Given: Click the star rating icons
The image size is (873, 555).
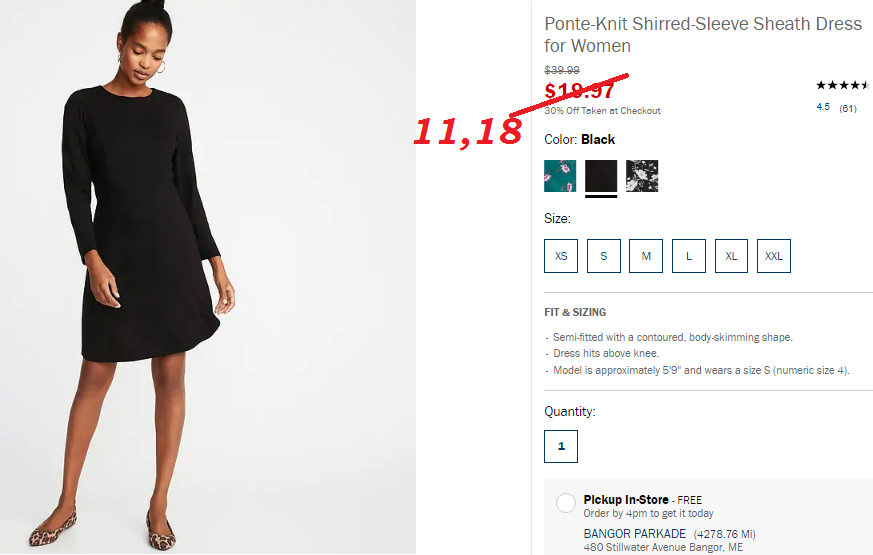Looking at the screenshot, I should click(x=843, y=85).
